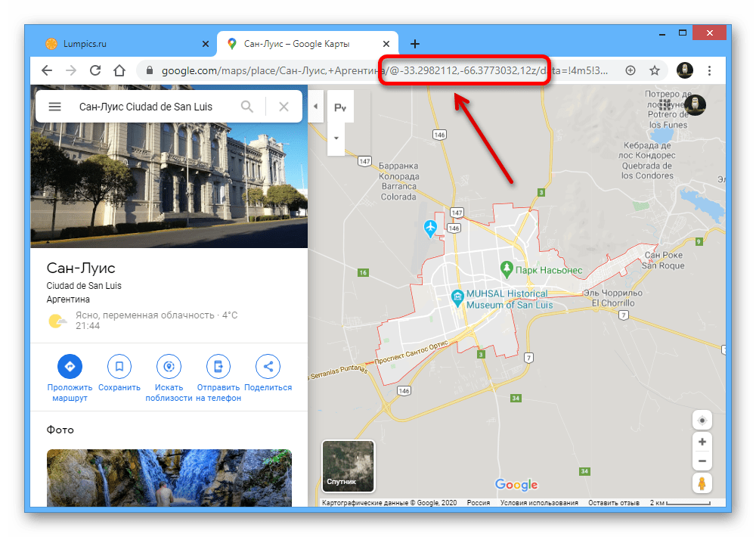Open Street View pegman
Viewport: 756px width, 537px height.
tap(702, 483)
